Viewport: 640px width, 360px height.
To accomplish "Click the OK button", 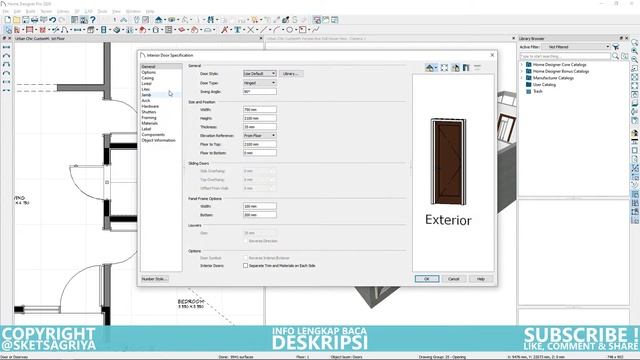I will tap(427, 279).
